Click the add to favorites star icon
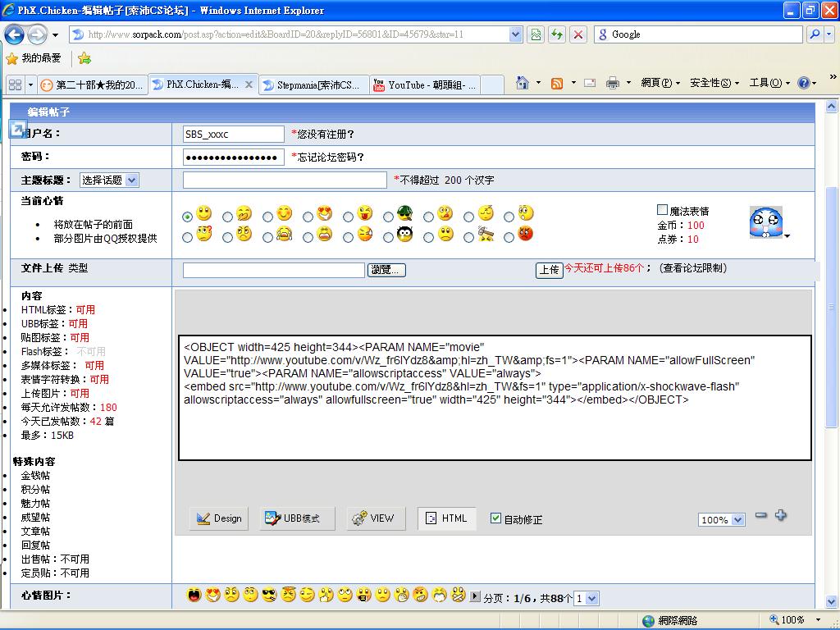 point(84,58)
